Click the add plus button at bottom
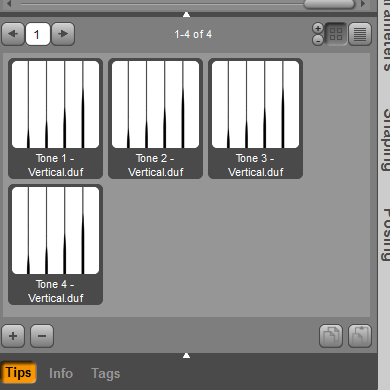 click(x=13, y=336)
